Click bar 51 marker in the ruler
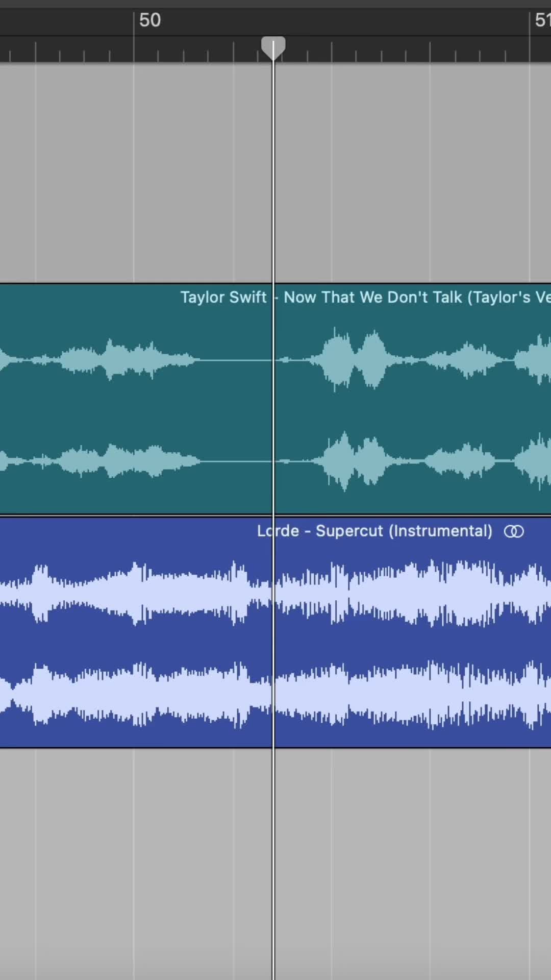 542,20
